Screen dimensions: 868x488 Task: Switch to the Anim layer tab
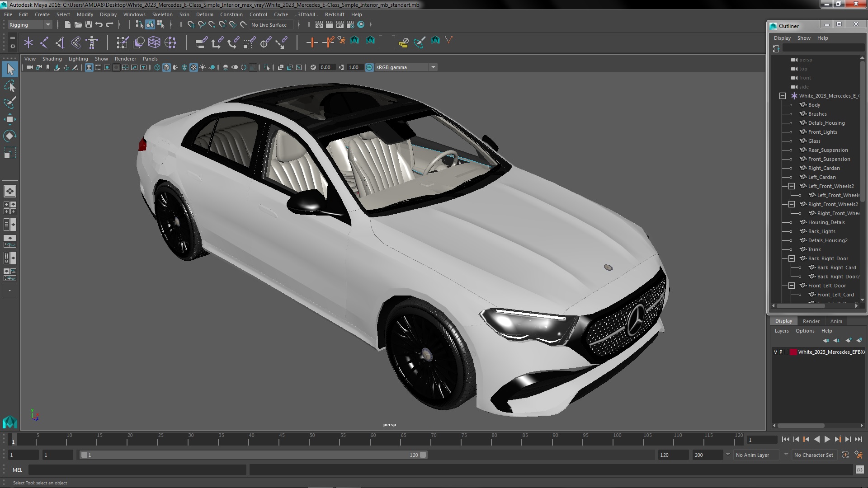click(836, 321)
